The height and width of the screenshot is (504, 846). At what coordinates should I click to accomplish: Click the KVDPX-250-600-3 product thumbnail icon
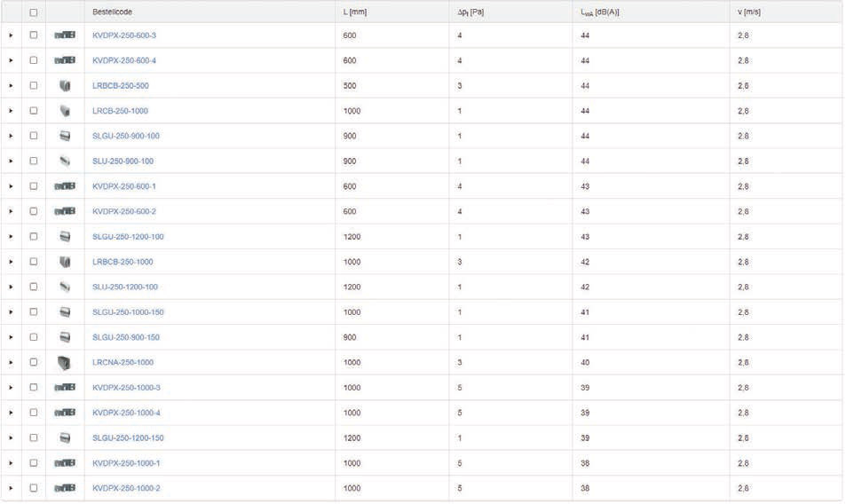(x=65, y=35)
